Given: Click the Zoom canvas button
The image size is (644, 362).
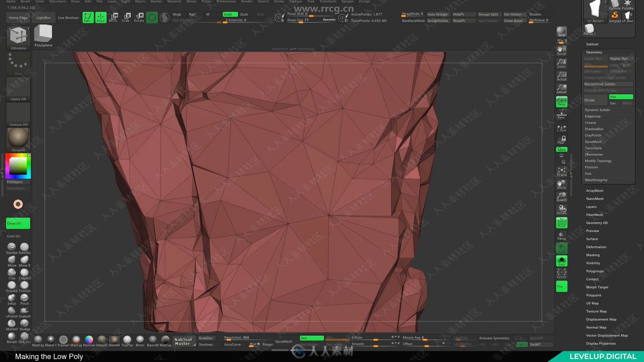Looking at the screenshot, I should [x=561, y=63].
